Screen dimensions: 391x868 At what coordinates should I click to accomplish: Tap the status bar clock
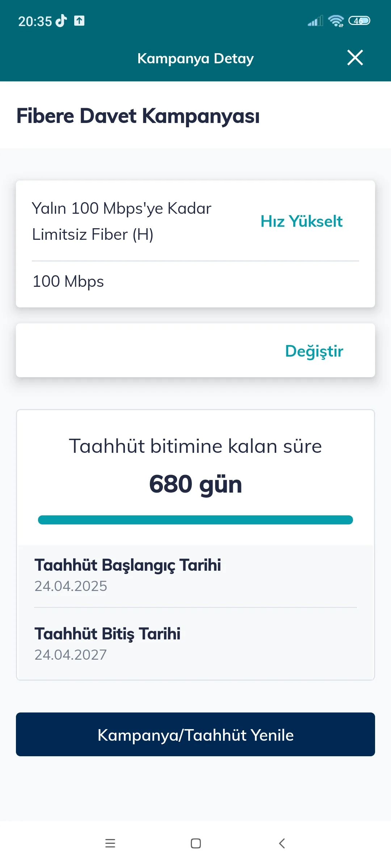(x=35, y=21)
